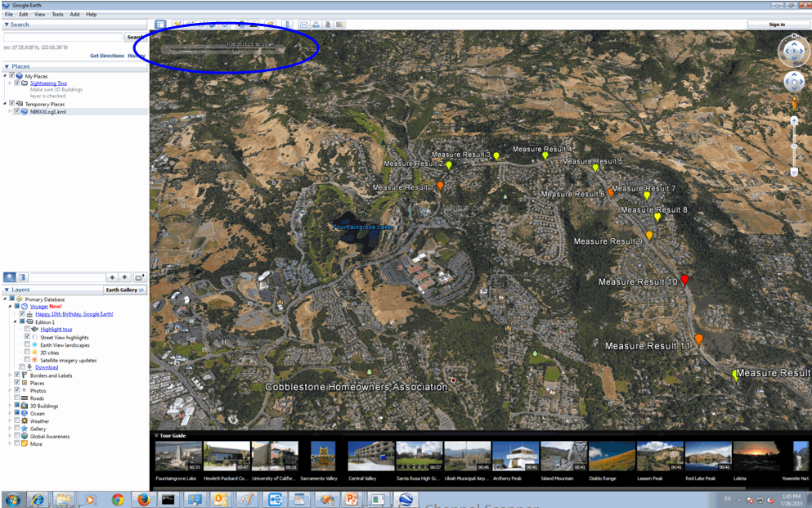Click the Look Around compass control
The height and width of the screenshot is (508, 812).
(x=794, y=50)
